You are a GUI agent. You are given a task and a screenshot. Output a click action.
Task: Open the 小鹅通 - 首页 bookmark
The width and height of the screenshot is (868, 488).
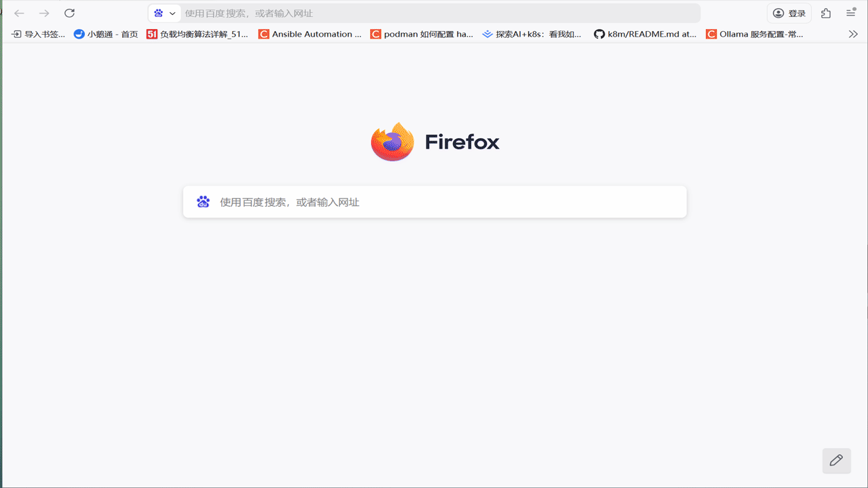pos(106,34)
